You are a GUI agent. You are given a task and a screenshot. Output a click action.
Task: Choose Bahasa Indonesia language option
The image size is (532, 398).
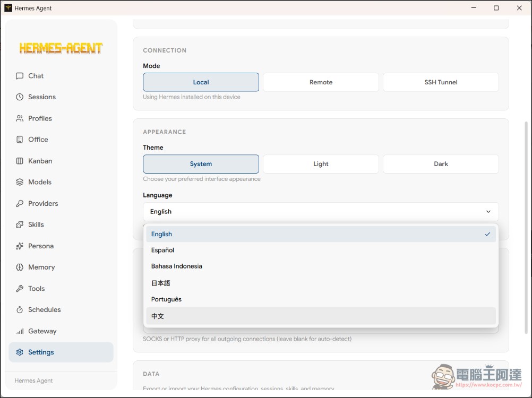[321, 266]
